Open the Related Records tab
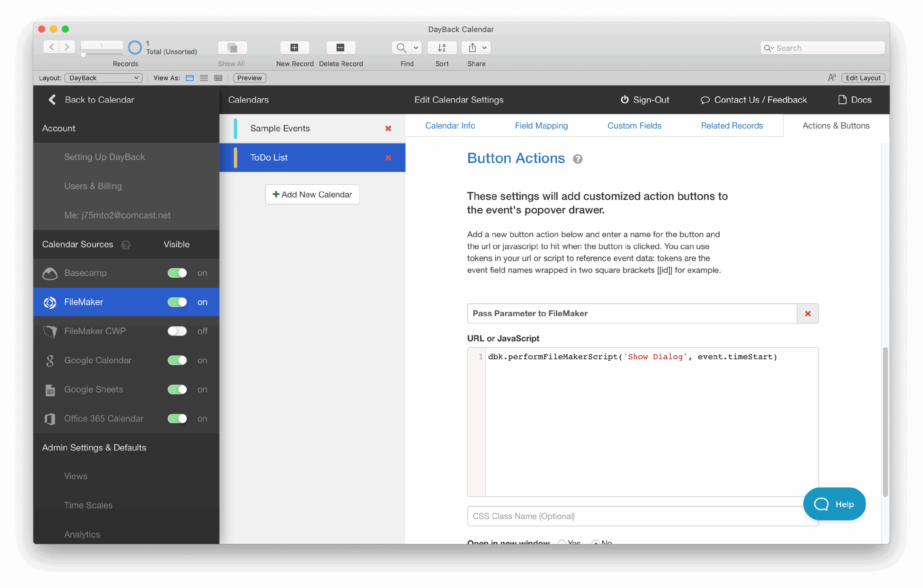The width and height of the screenshot is (923, 588). [732, 126]
